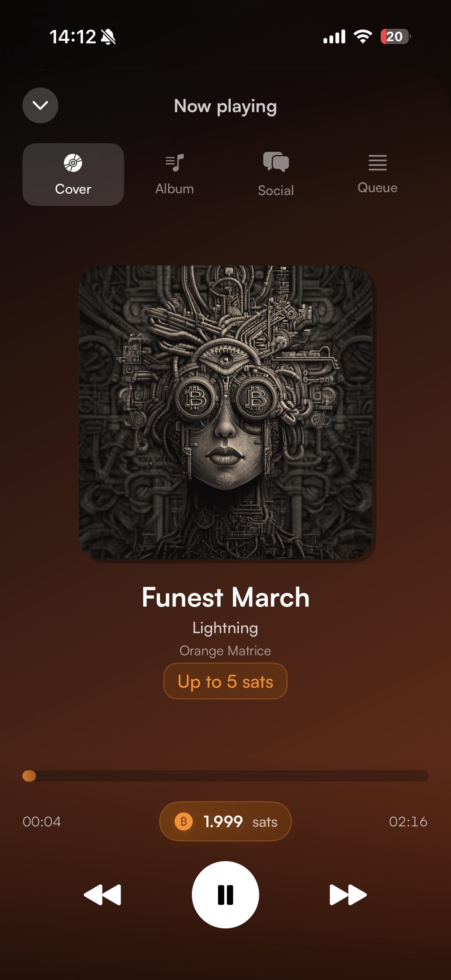Select the Cover tab

(x=73, y=175)
